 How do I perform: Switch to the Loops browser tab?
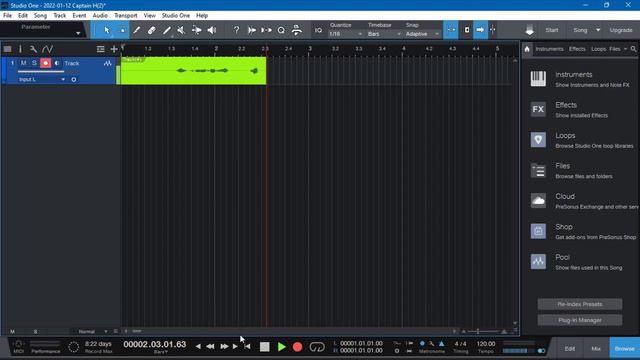(x=598, y=49)
